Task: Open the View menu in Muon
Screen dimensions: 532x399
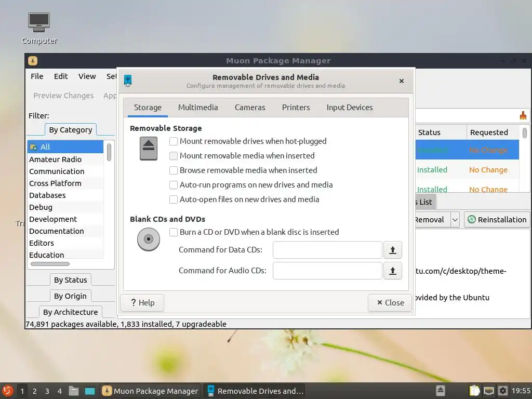Action: pyautogui.click(x=87, y=76)
